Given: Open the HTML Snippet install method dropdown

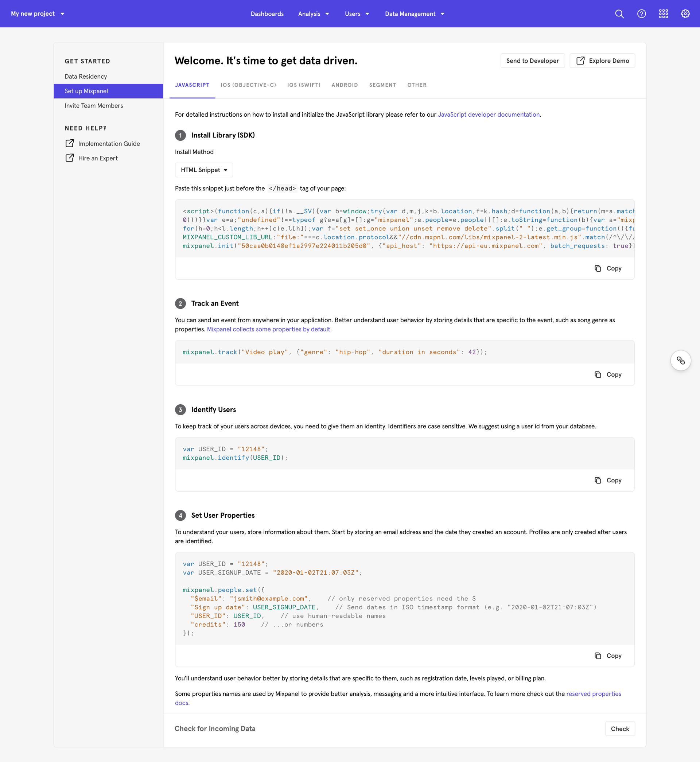Looking at the screenshot, I should click(x=204, y=170).
